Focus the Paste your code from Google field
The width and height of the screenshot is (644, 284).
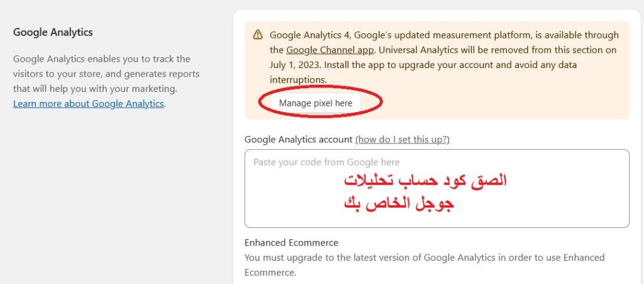pos(436,188)
